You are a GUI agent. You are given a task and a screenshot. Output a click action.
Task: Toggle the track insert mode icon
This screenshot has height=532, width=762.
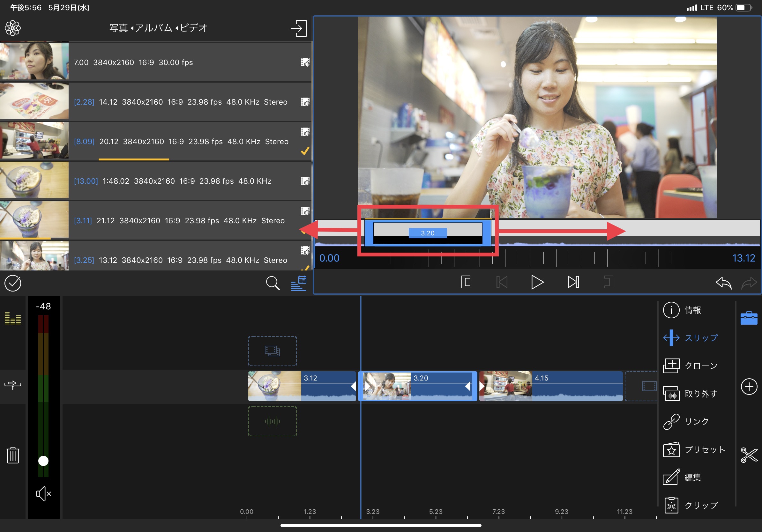click(13, 385)
